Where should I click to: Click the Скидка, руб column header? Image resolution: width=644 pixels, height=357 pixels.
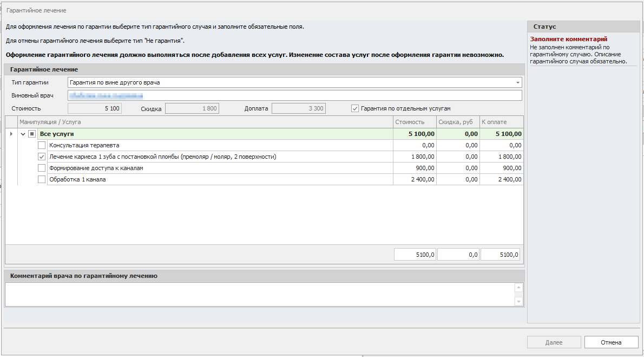coord(457,122)
